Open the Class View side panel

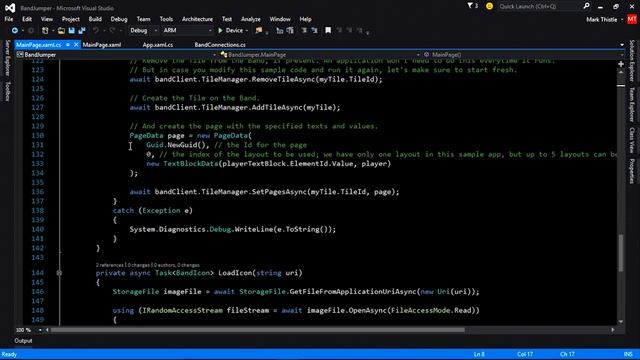click(x=632, y=140)
